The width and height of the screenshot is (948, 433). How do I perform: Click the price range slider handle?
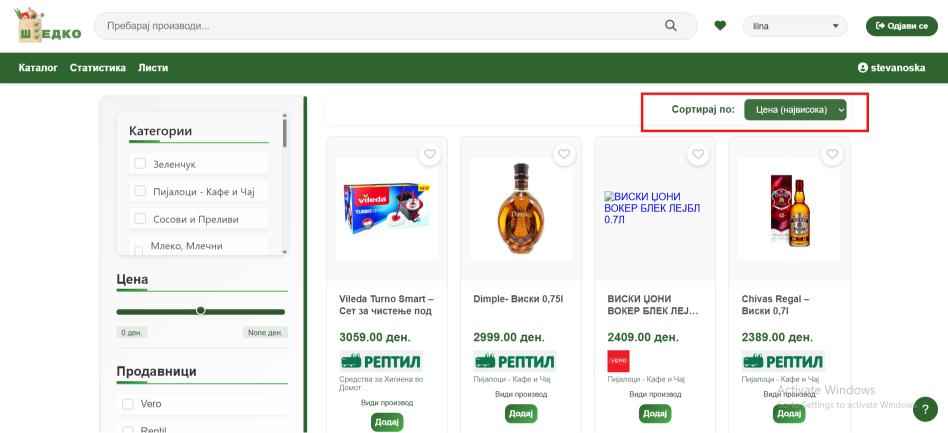coord(201,311)
